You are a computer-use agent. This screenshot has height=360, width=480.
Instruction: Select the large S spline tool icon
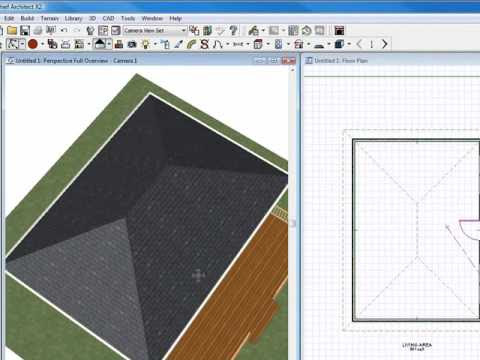click(x=204, y=44)
